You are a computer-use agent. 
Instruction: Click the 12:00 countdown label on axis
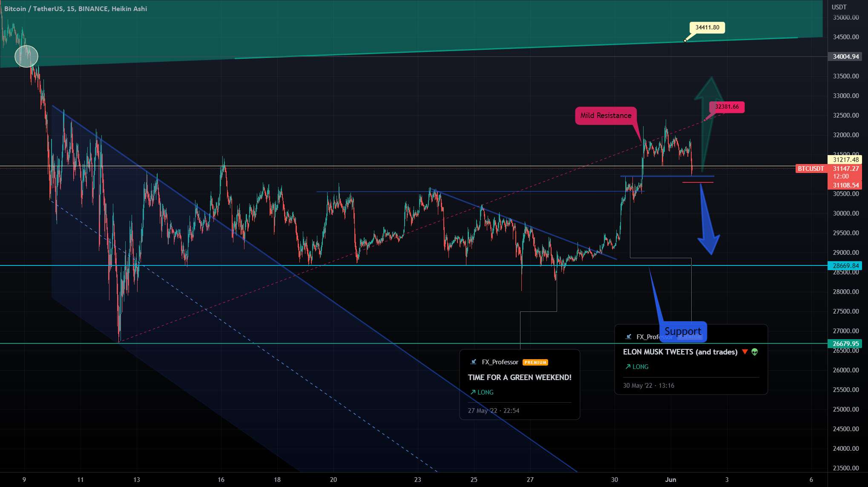coord(841,176)
